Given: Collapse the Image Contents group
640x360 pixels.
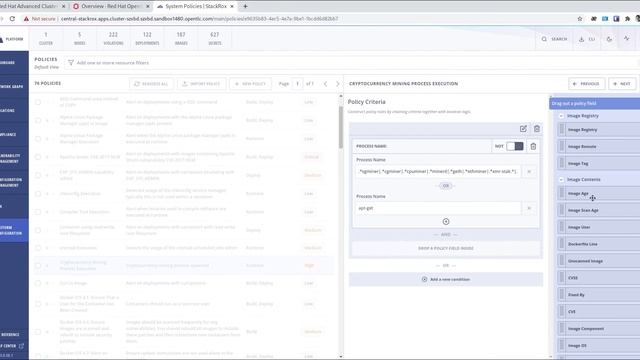Looking at the screenshot, I should click(561, 180).
